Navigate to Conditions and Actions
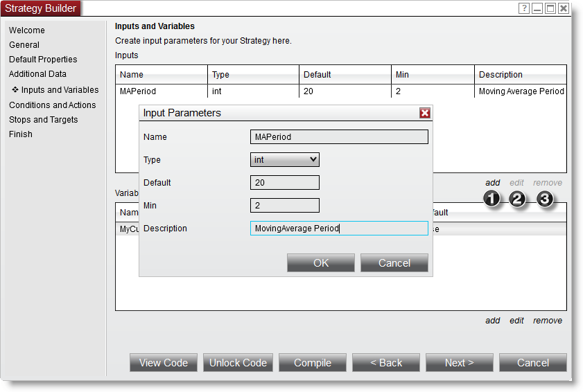 (x=53, y=105)
